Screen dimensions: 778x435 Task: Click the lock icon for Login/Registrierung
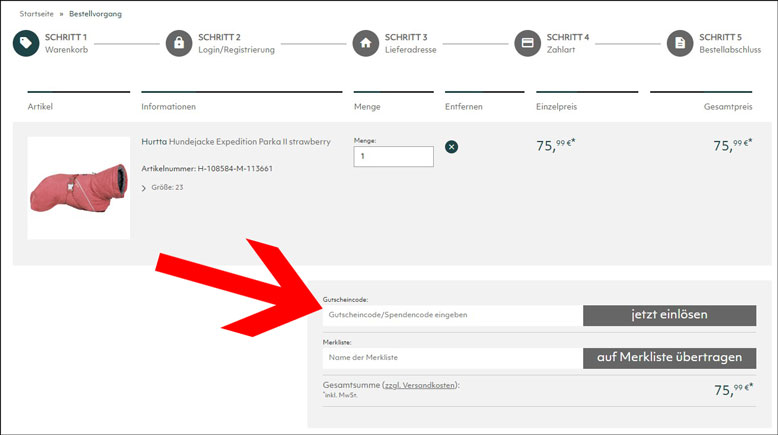click(179, 44)
